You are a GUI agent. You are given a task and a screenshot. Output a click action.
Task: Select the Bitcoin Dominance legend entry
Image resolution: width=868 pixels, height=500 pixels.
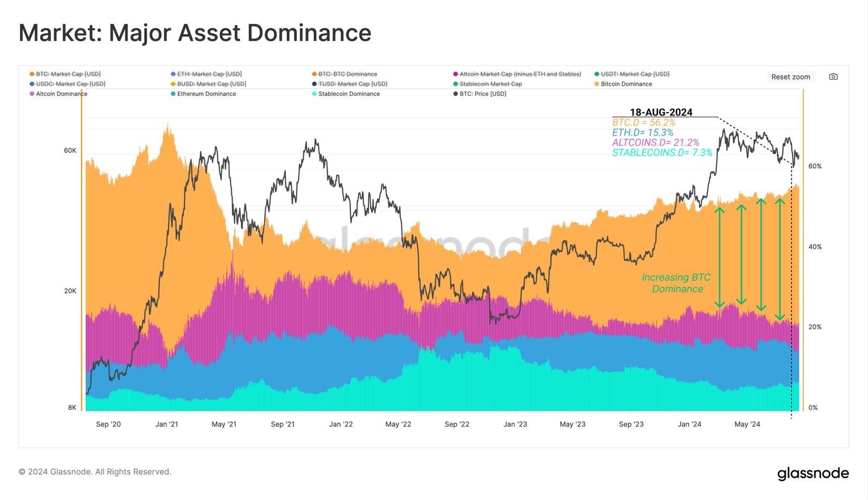pyautogui.click(x=627, y=84)
